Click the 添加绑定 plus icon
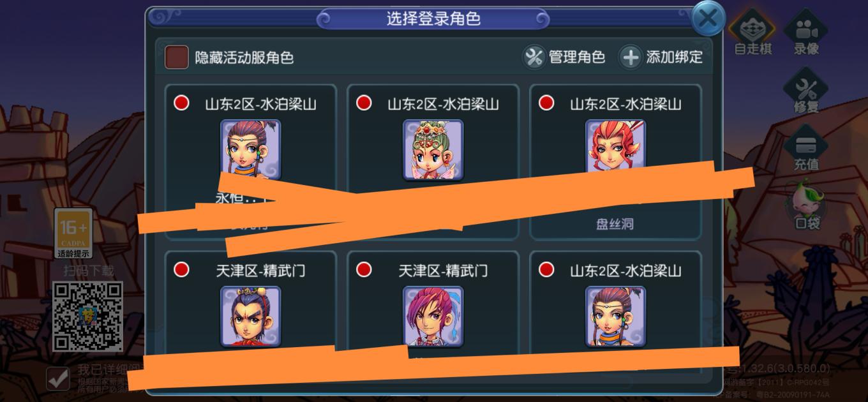The image size is (868, 402). (630, 57)
